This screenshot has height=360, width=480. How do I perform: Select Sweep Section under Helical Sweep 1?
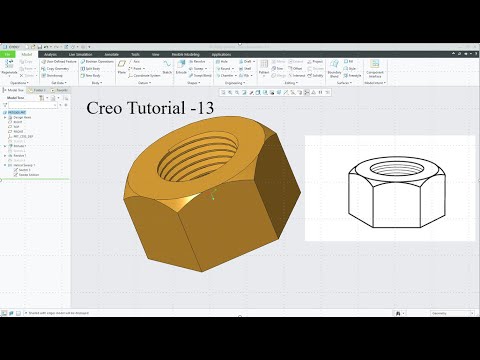[x=29, y=175]
